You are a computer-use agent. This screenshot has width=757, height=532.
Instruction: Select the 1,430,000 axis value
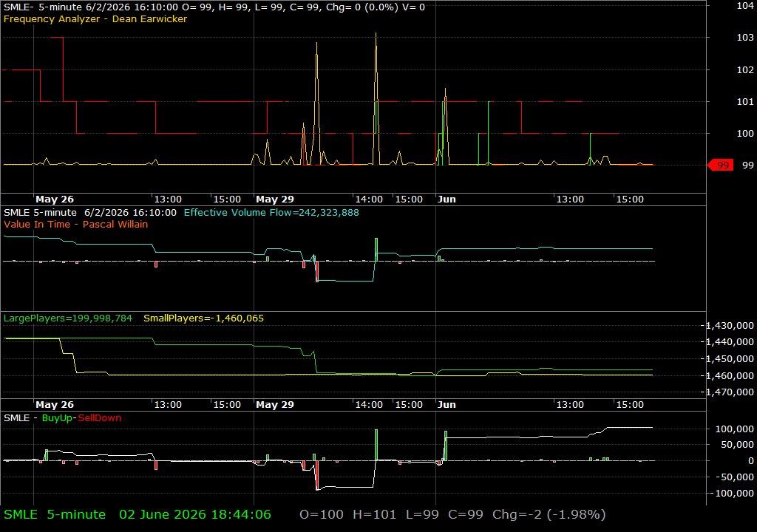click(730, 325)
